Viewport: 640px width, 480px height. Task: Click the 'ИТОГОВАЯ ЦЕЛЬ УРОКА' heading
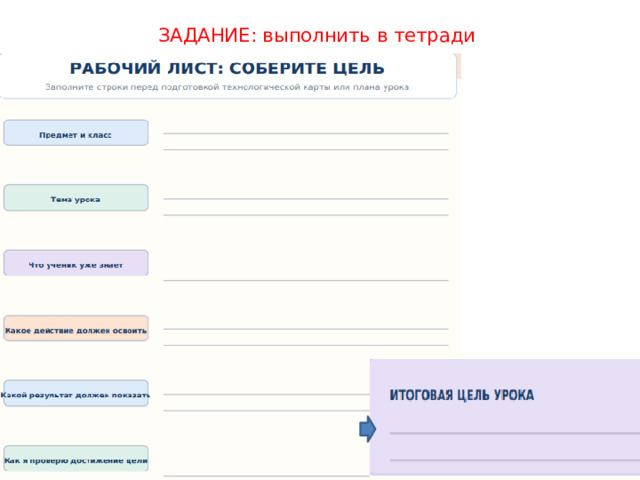[462, 395]
